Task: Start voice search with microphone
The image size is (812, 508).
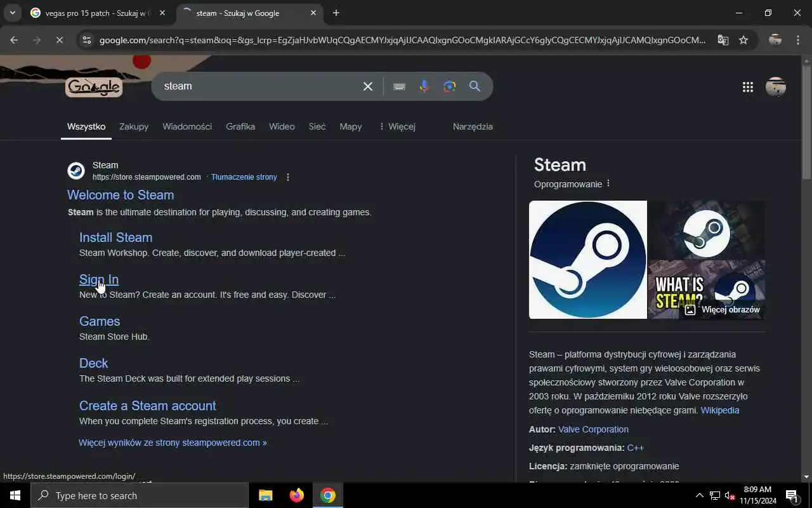Action: (424, 86)
